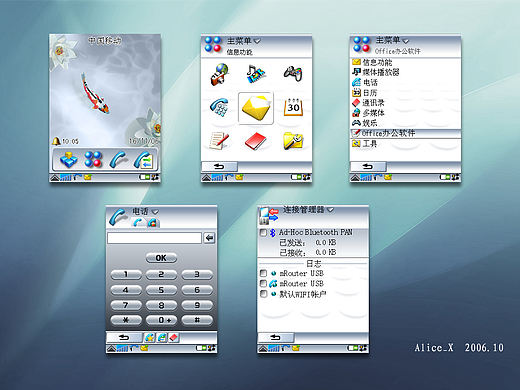Screen dimensions: 520x390
Task: Click the back button in dialer screen
Action: coord(124,338)
